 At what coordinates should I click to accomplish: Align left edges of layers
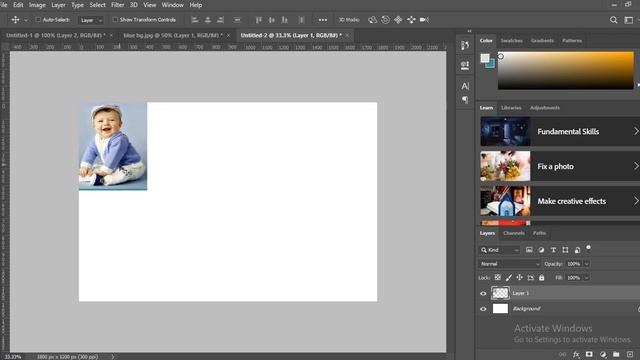click(195, 20)
